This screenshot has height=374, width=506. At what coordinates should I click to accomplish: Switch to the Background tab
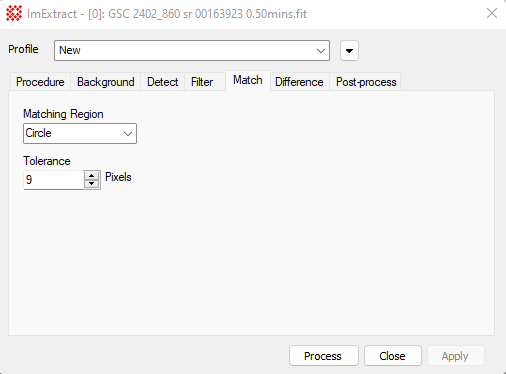tap(106, 82)
